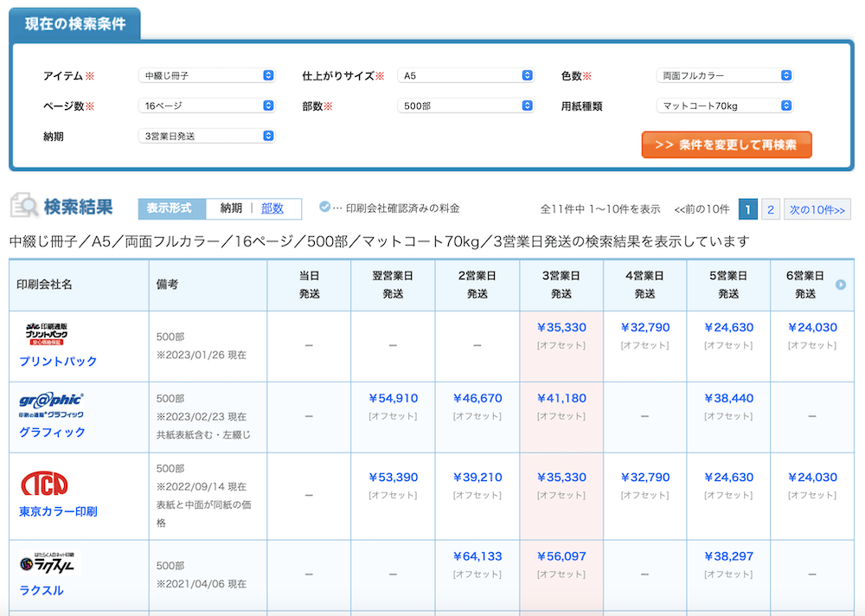This screenshot has width=865, height=616.
Task: Click プリントパック 6営業日 price ¥24,030
Action: coord(812,327)
